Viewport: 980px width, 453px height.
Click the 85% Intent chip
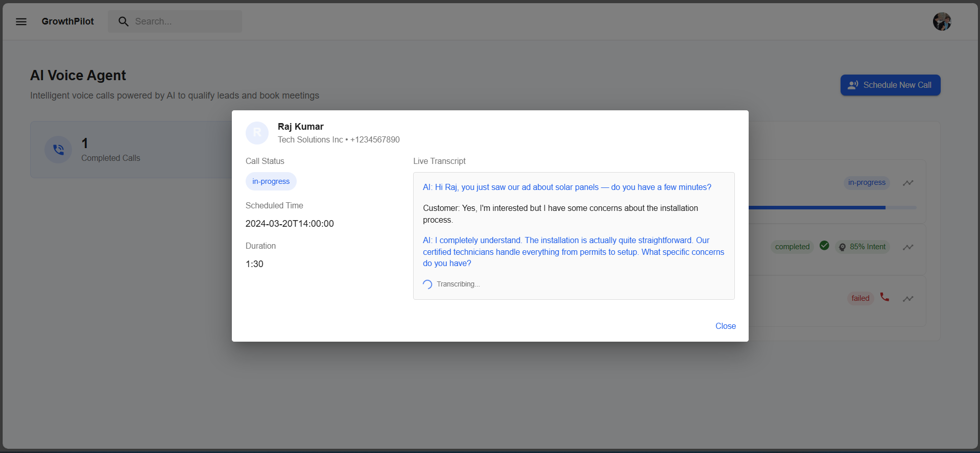coord(863,247)
